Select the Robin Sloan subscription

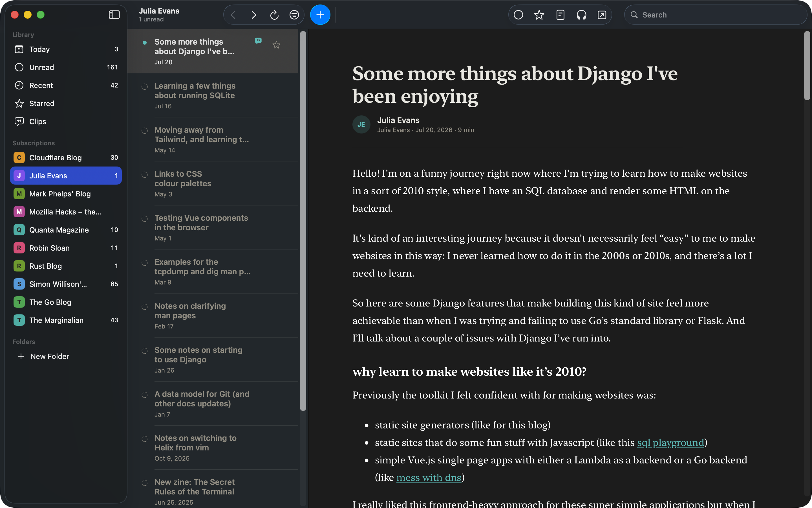66,248
